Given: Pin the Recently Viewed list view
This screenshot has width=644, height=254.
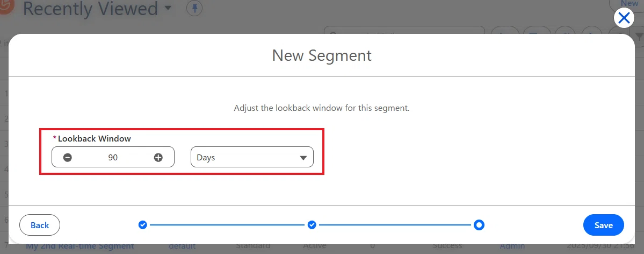Looking at the screenshot, I should pyautogui.click(x=194, y=8).
